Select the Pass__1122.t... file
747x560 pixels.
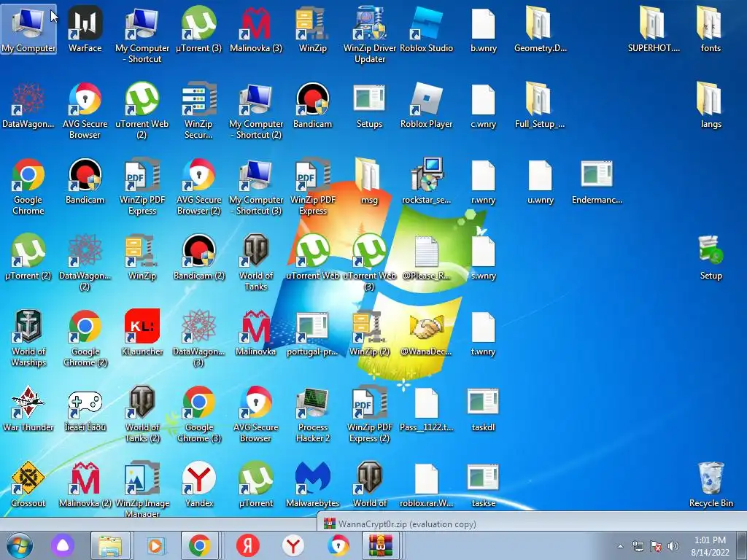(426, 408)
